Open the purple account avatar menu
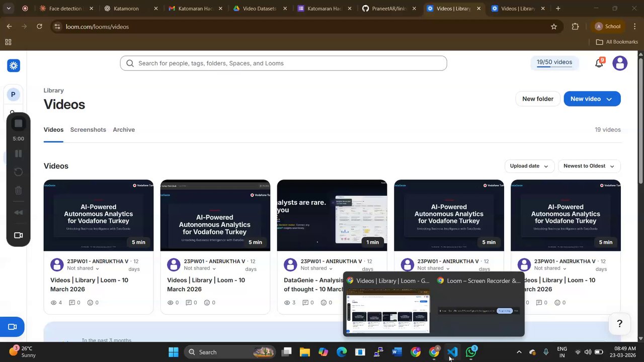This screenshot has height=362, width=644. (x=620, y=63)
